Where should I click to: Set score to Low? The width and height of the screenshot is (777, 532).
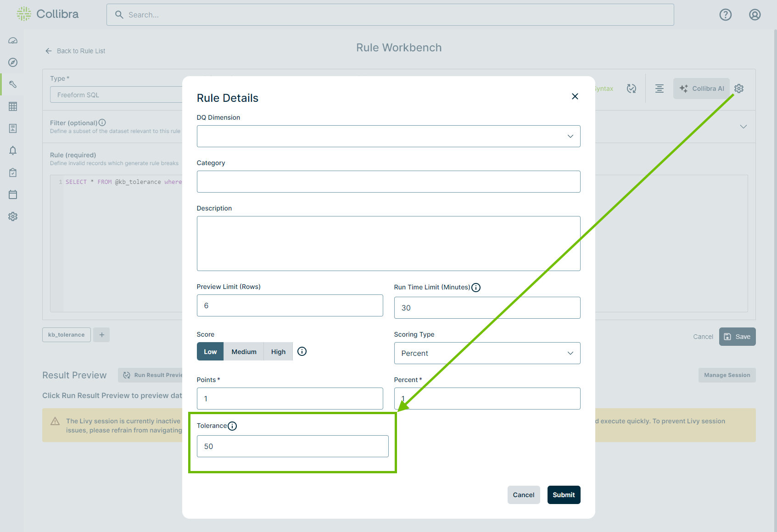(210, 352)
